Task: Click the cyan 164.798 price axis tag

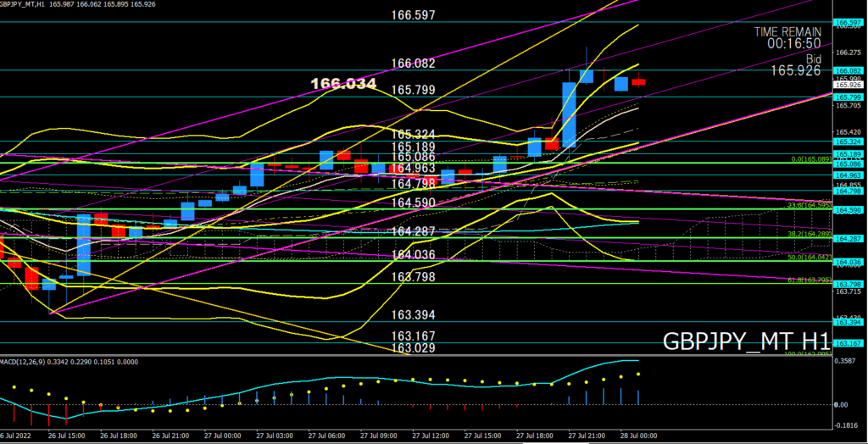Action: 847,191
